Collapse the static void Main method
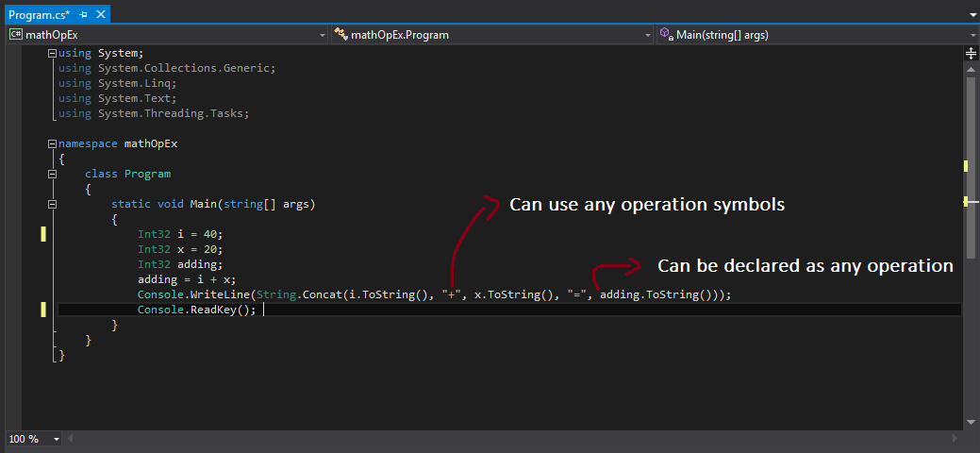Image resolution: width=980 pixels, height=453 pixels. click(x=53, y=204)
